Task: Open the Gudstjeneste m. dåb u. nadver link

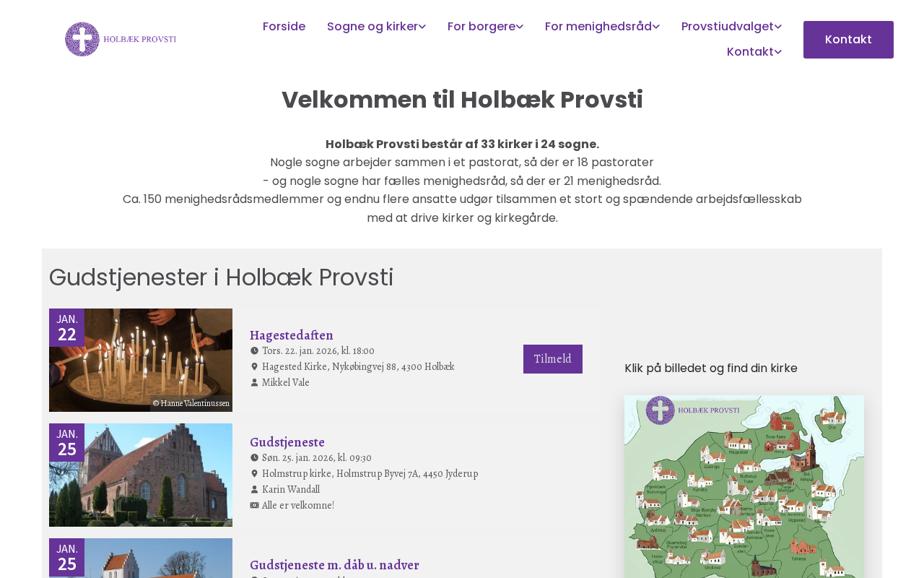Action: [334, 565]
